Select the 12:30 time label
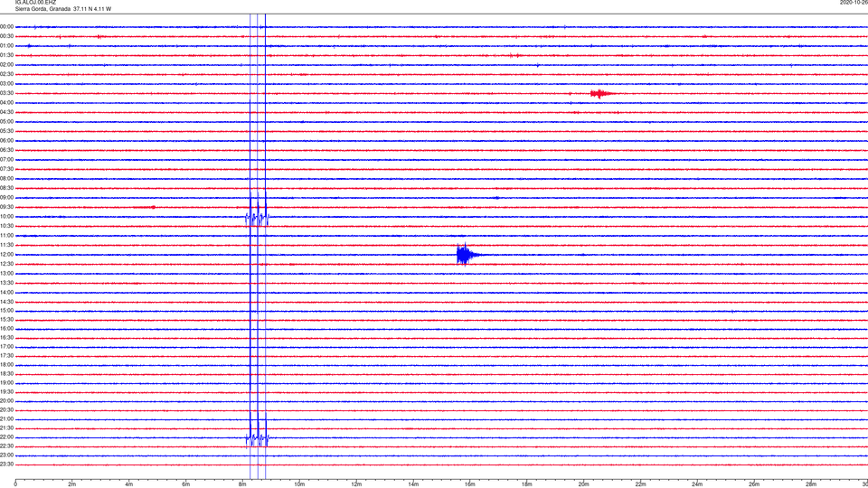 click(x=6, y=263)
